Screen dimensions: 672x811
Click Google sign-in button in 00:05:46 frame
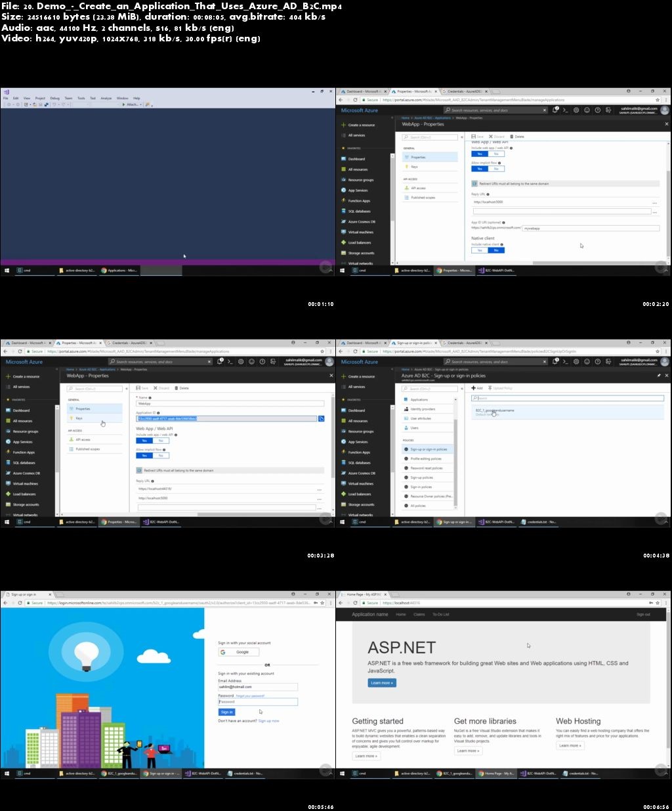click(238, 652)
